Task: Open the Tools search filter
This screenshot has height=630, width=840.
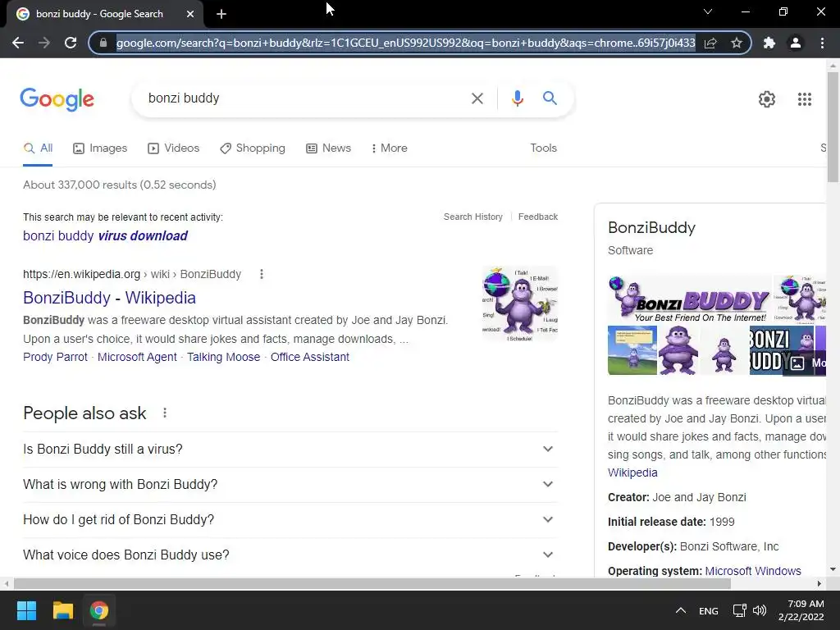Action: (x=543, y=148)
